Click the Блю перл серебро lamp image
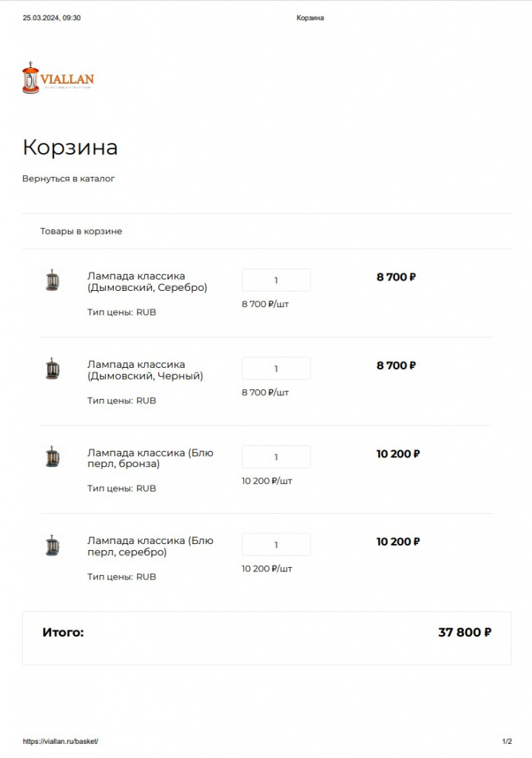The image size is (532, 758). pyautogui.click(x=53, y=544)
